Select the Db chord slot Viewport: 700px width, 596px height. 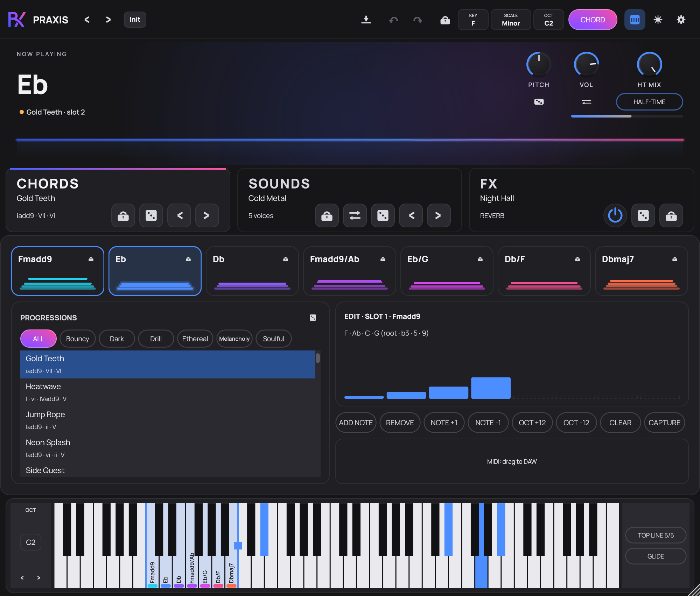252,271
